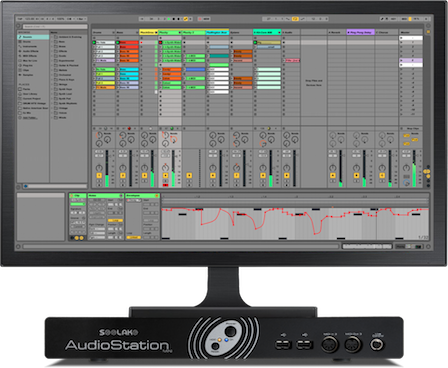Image resolution: width=448 pixels, height=368 pixels.
Task: Select the yellow highlighted track header
Action: (149, 32)
